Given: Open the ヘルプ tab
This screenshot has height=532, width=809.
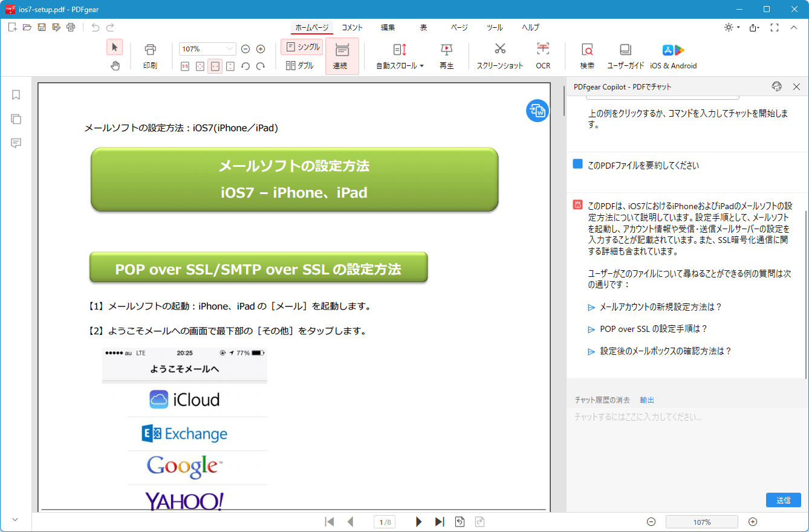Looking at the screenshot, I should [x=531, y=28].
